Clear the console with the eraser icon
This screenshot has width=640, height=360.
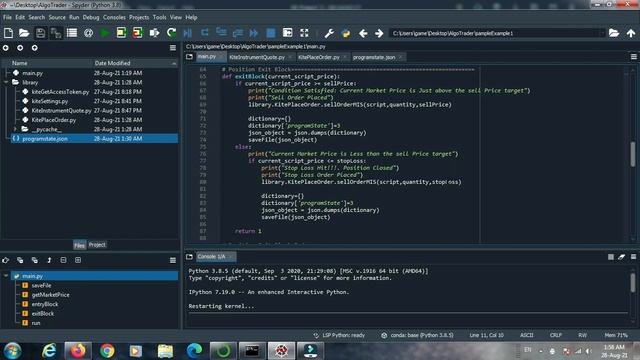[622, 257]
